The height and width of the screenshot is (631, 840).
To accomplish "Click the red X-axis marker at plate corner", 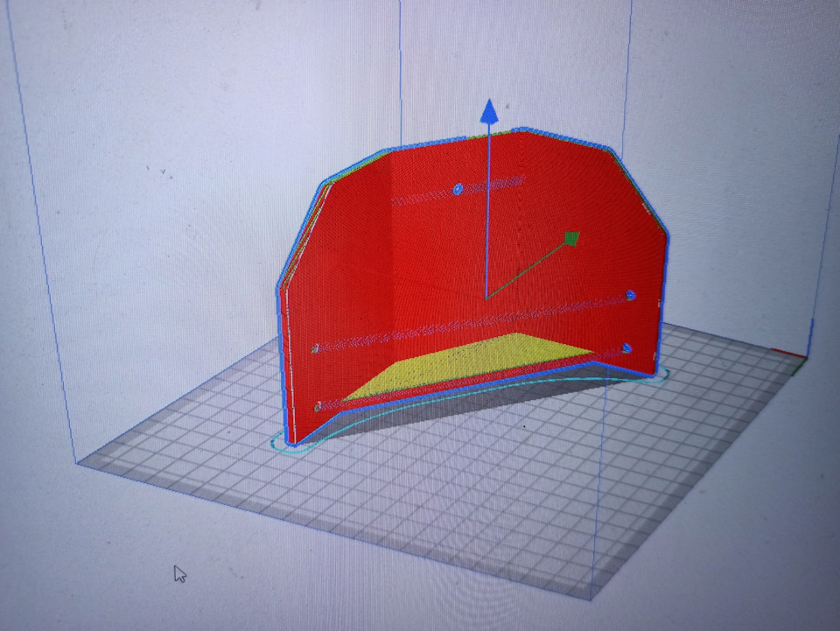I will pos(788,353).
